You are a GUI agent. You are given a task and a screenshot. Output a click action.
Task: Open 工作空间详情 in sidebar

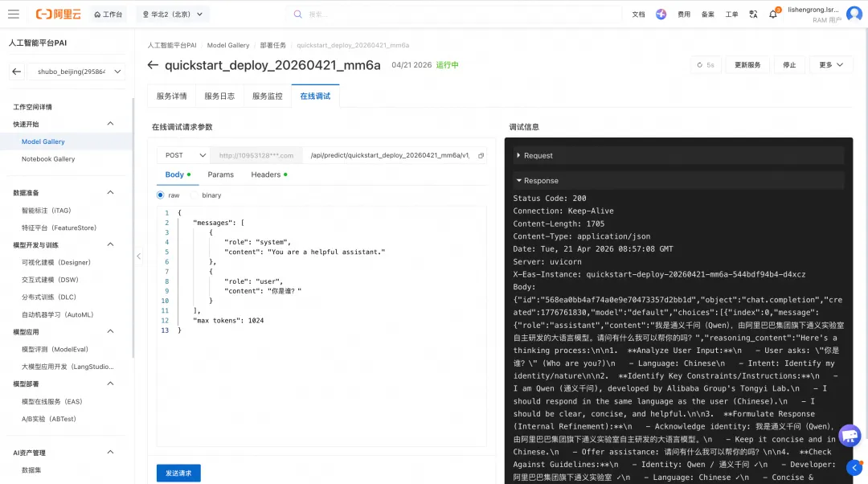(x=33, y=107)
